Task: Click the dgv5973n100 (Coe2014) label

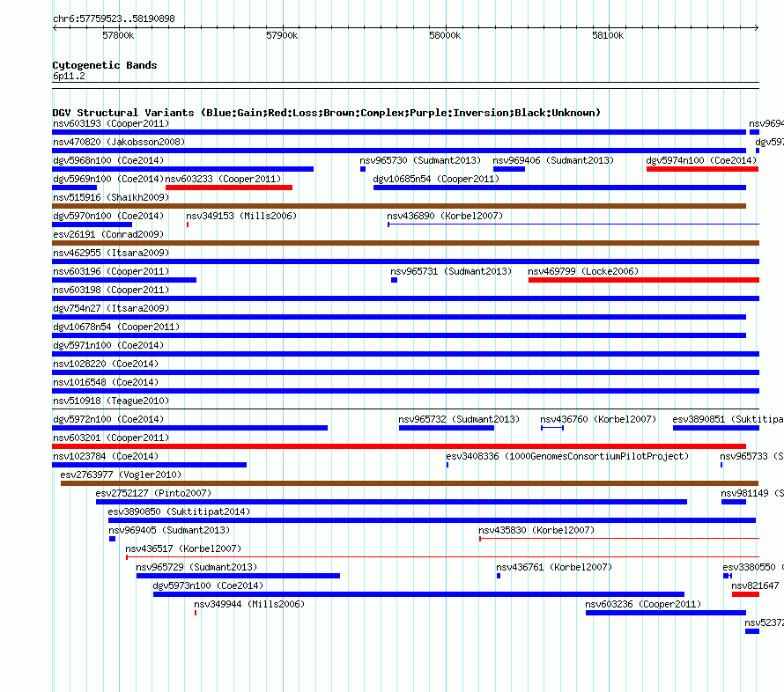Action: pos(208,585)
